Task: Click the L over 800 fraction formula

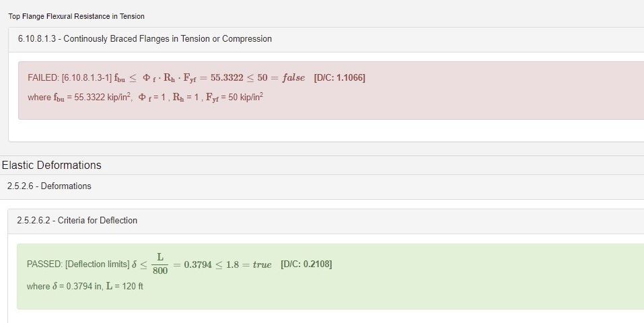Action: (x=159, y=264)
